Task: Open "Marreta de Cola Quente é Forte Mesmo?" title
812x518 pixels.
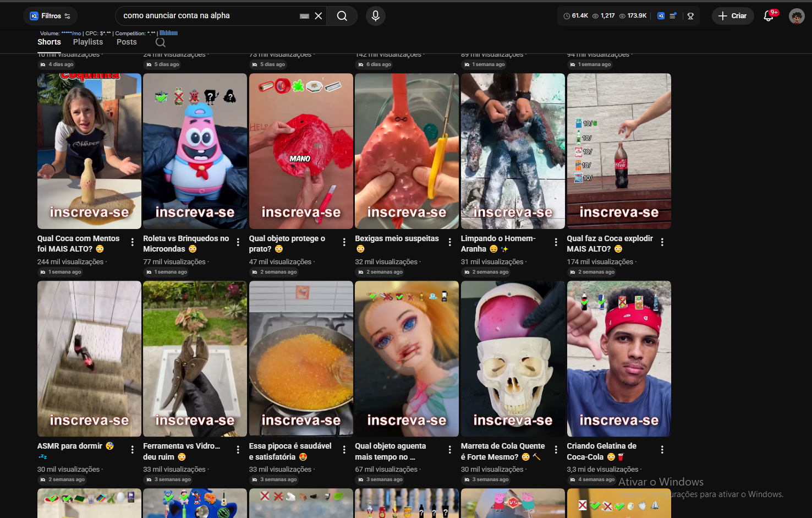Action: [503, 451]
